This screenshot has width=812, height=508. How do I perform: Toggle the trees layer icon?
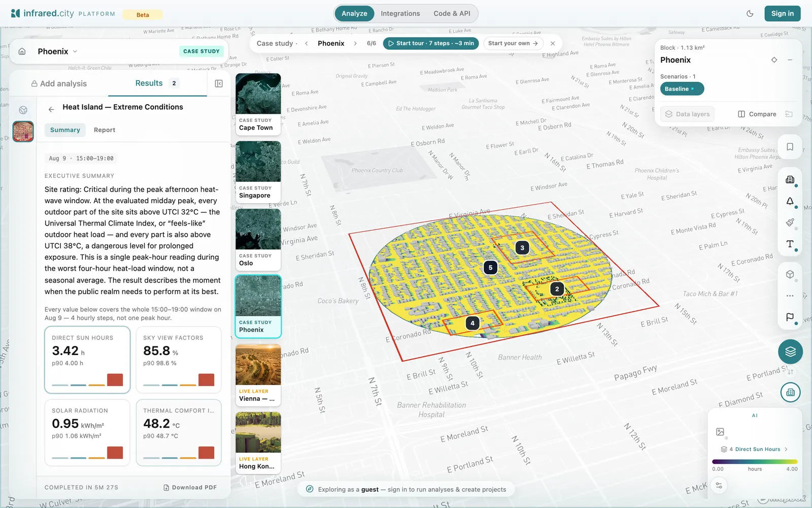pos(790,201)
